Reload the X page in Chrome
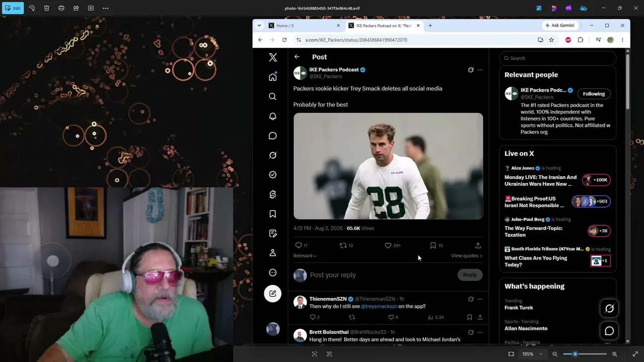The height and width of the screenshot is (362, 644). click(x=284, y=40)
